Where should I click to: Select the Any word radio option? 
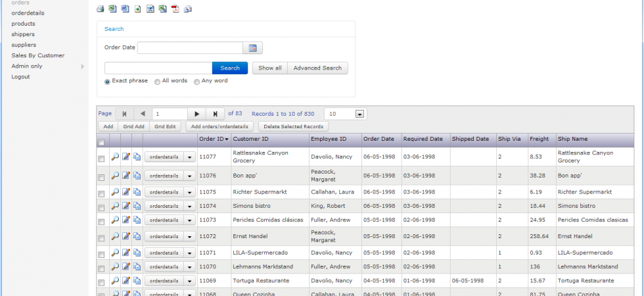(196, 82)
